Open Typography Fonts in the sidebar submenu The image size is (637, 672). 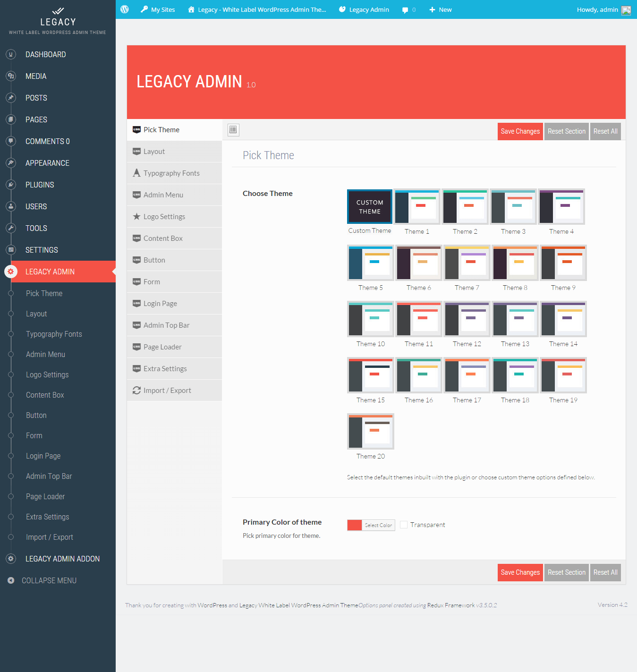pos(54,334)
